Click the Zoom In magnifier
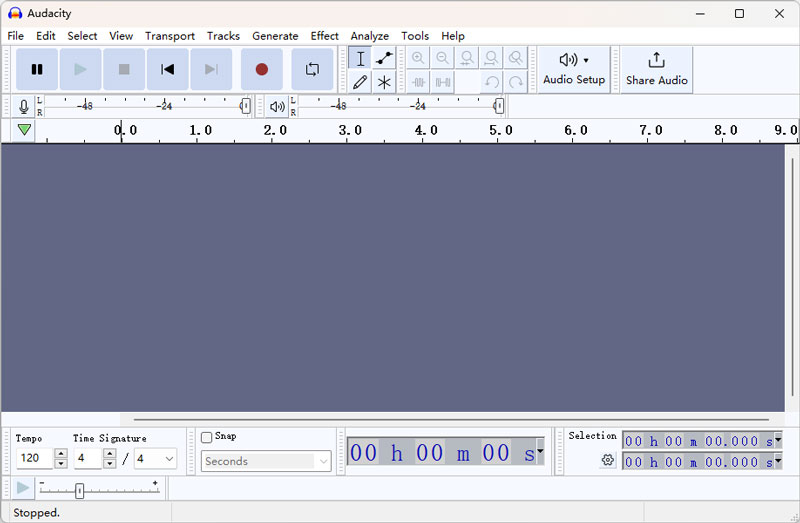 point(418,58)
